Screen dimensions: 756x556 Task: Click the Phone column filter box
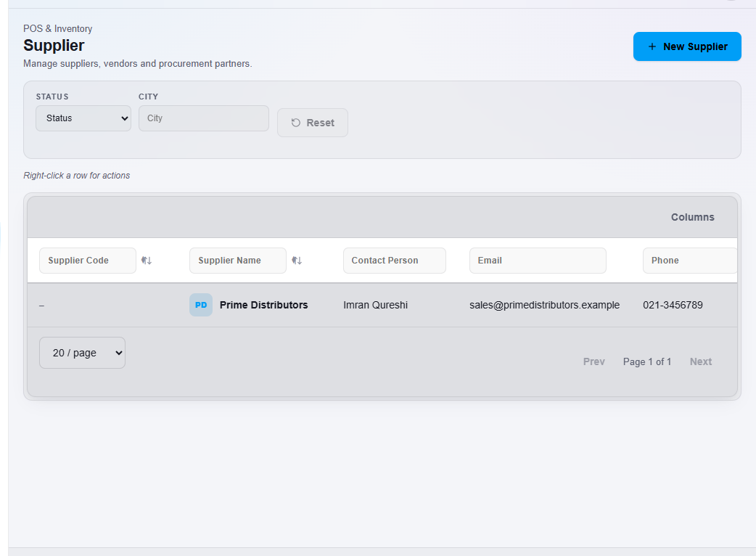tap(690, 261)
